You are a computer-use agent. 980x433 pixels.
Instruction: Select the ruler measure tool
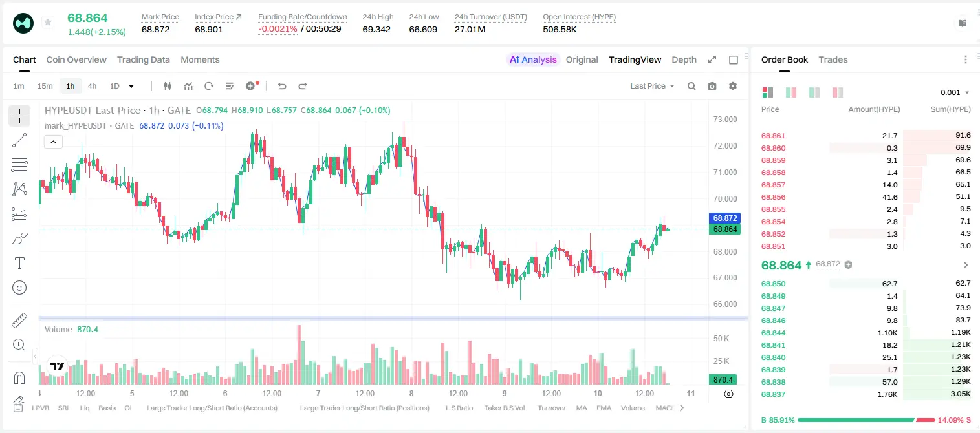19,321
